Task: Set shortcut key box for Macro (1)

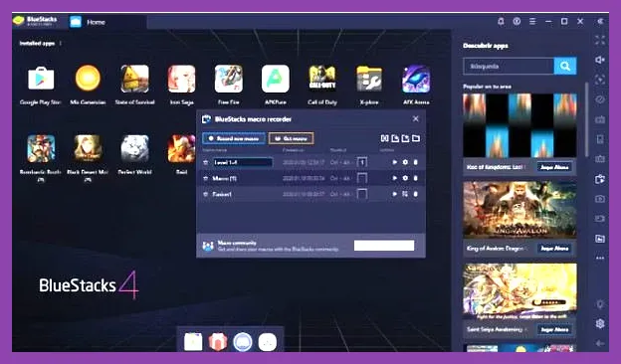Action: (x=362, y=178)
